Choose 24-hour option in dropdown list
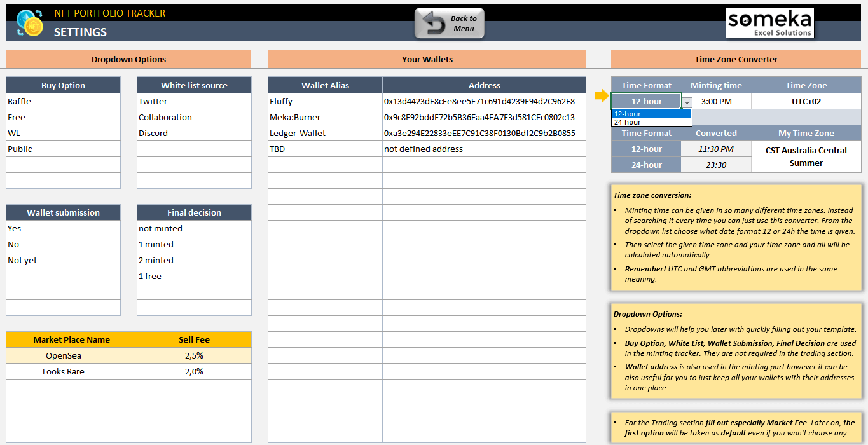 click(x=651, y=122)
